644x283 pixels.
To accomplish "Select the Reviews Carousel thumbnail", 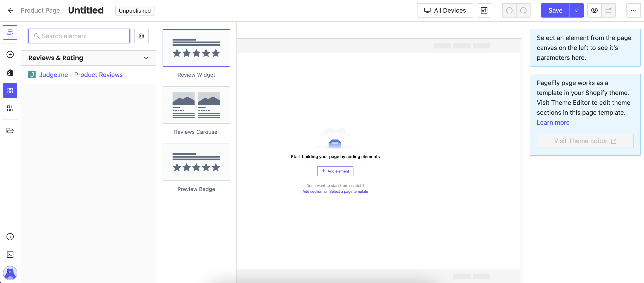I will pyautogui.click(x=196, y=105).
